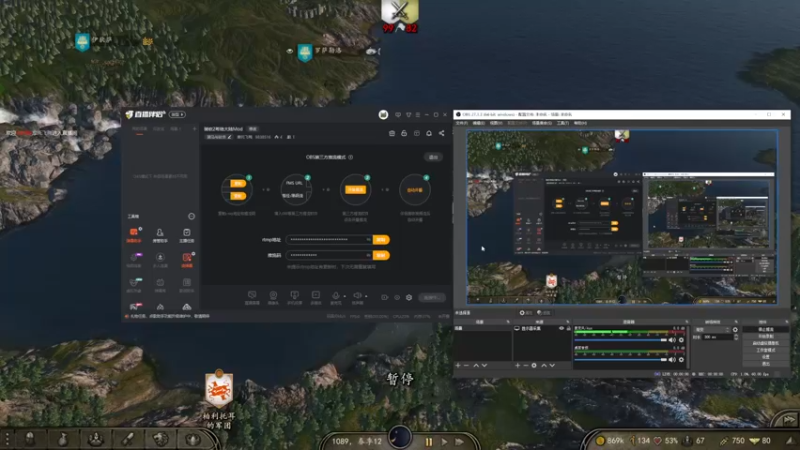The image size is (800, 450).
Task: Select the first scene tab in streaming app
Action: 139,129
